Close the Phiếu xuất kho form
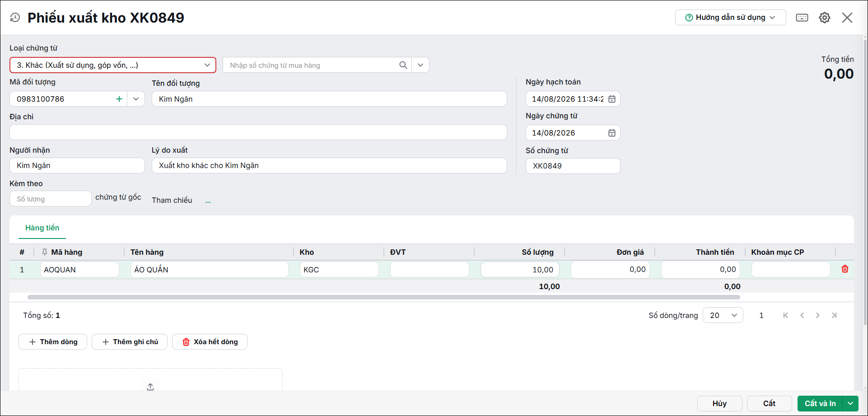868x416 pixels. point(847,18)
